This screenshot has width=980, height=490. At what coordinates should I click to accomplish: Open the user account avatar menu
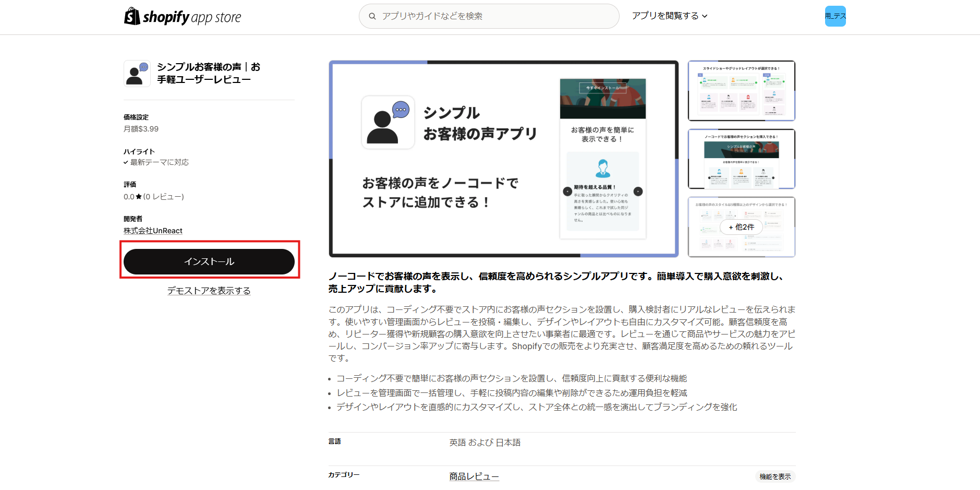click(835, 16)
